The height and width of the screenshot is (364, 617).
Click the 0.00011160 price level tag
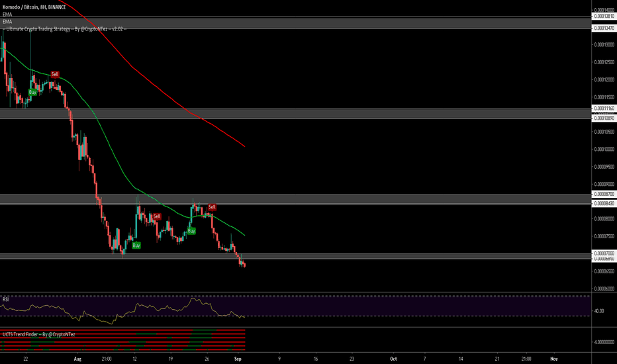coord(604,109)
